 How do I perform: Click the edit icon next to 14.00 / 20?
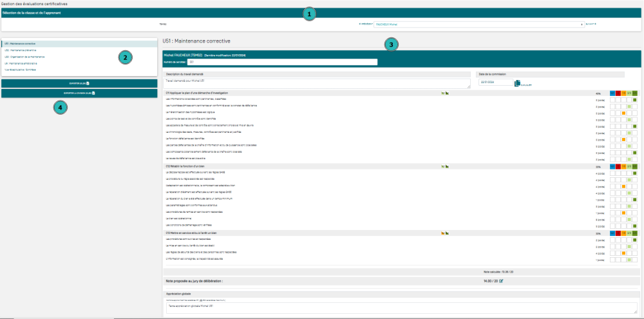pyautogui.click(x=501, y=281)
